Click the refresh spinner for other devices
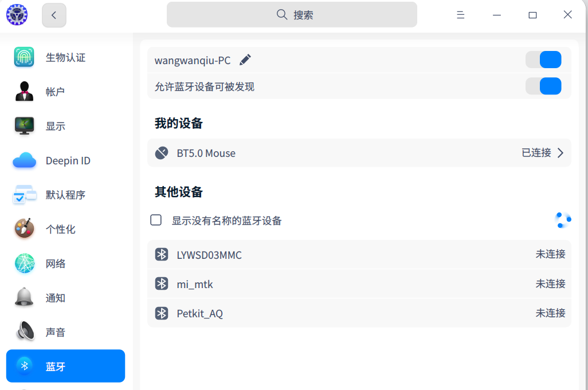This screenshot has height=390, width=588. pyautogui.click(x=563, y=220)
